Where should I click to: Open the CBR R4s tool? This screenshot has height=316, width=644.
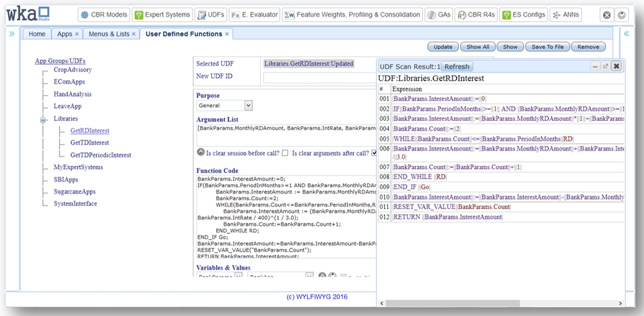[476, 15]
